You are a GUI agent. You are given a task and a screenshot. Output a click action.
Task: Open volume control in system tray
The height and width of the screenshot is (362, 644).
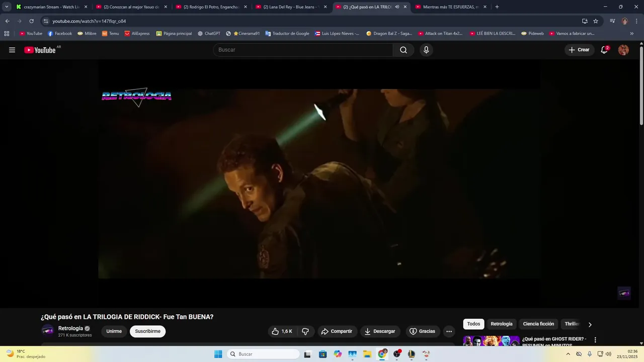click(608, 354)
